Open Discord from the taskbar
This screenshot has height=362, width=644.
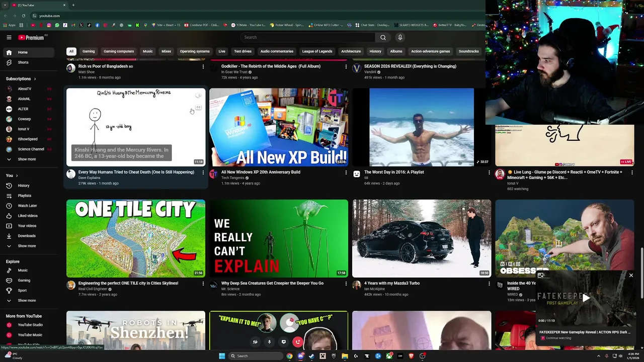(x=300, y=356)
